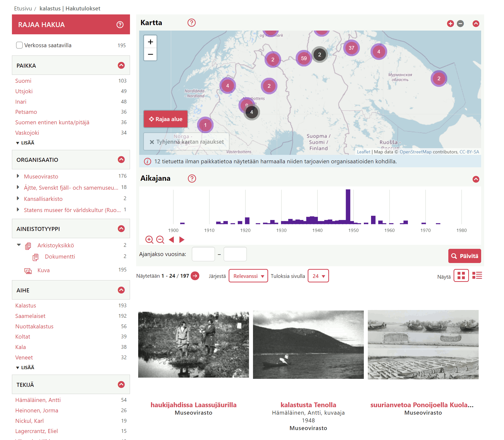The image size is (504, 440).
Task: Click the Etusivu breadcrumb link
Action: coord(23,8)
